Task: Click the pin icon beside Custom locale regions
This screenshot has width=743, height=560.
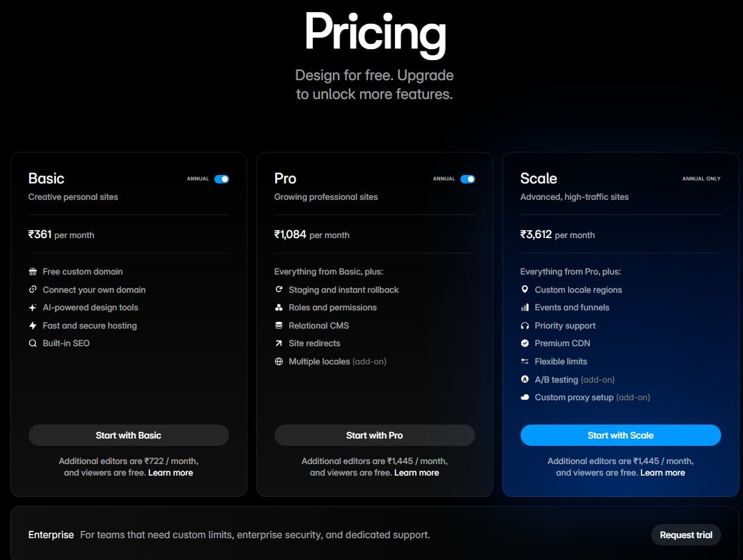Action: coord(525,290)
